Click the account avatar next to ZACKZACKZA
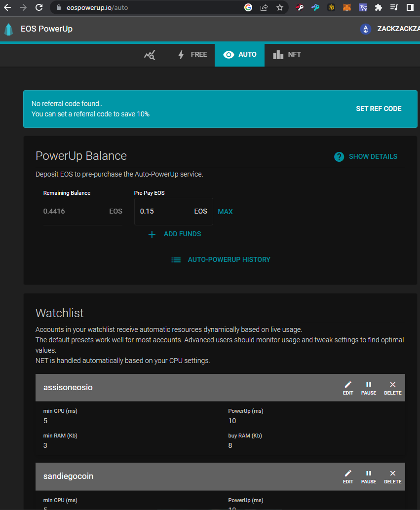 pos(366,29)
